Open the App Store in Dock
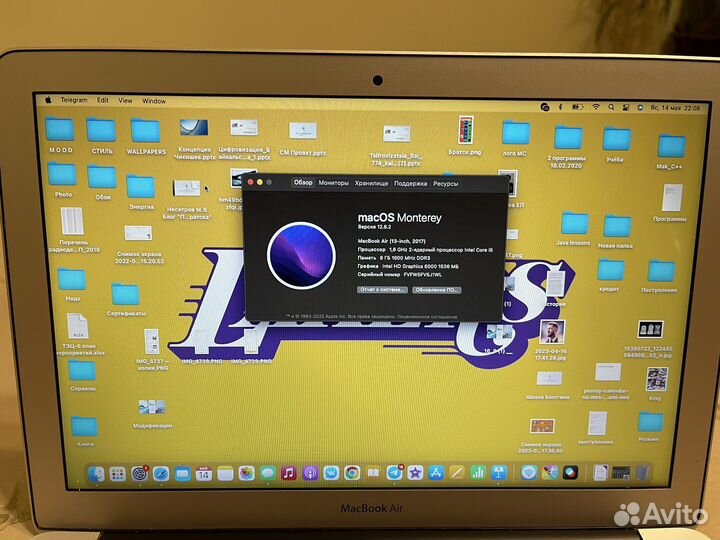Image resolution: width=720 pixels, height=540 pixels. 436,472
